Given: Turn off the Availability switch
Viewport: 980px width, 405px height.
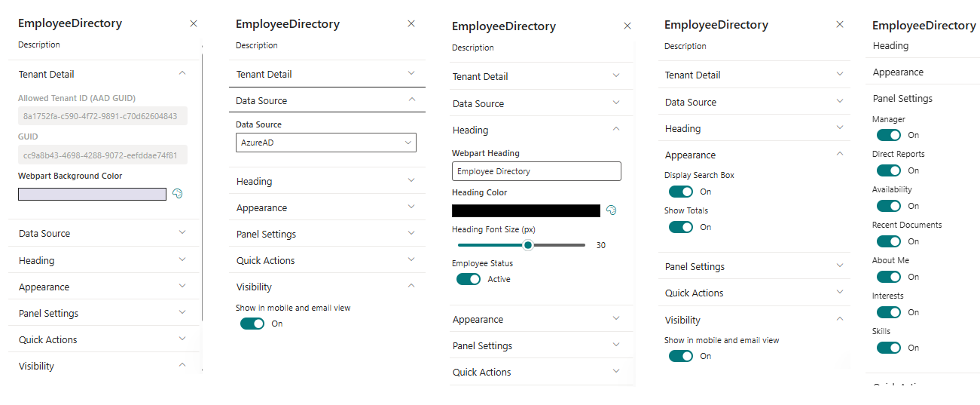Looking at the screenshot, I should [889, 206].
